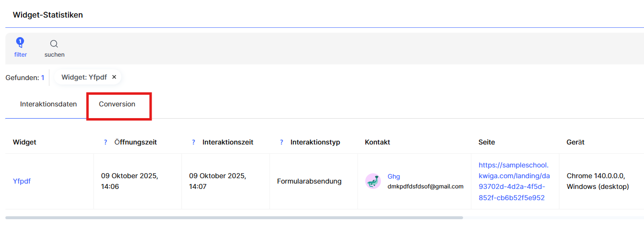
Task: Click the Formularabsendung cell
Action: coord(309,181)
